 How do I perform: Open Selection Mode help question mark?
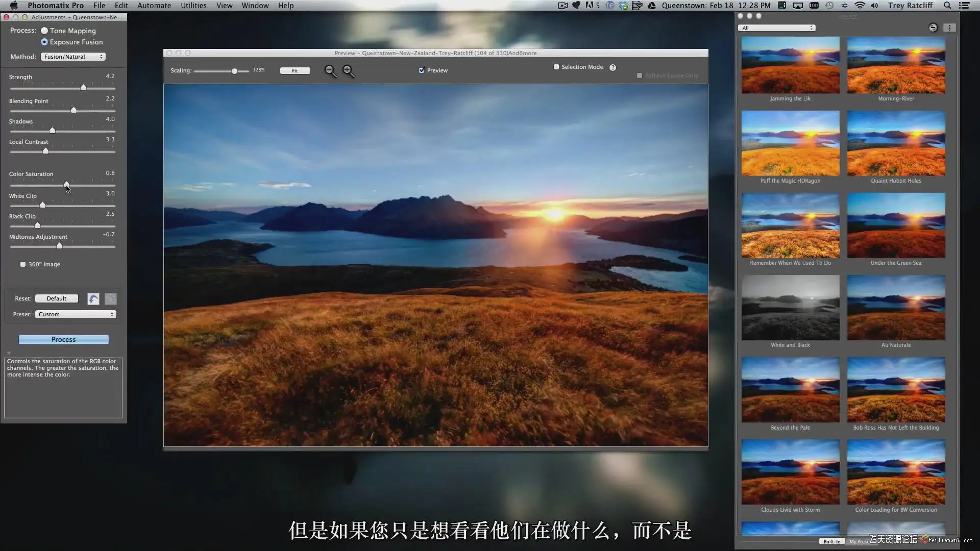[612, 67]
